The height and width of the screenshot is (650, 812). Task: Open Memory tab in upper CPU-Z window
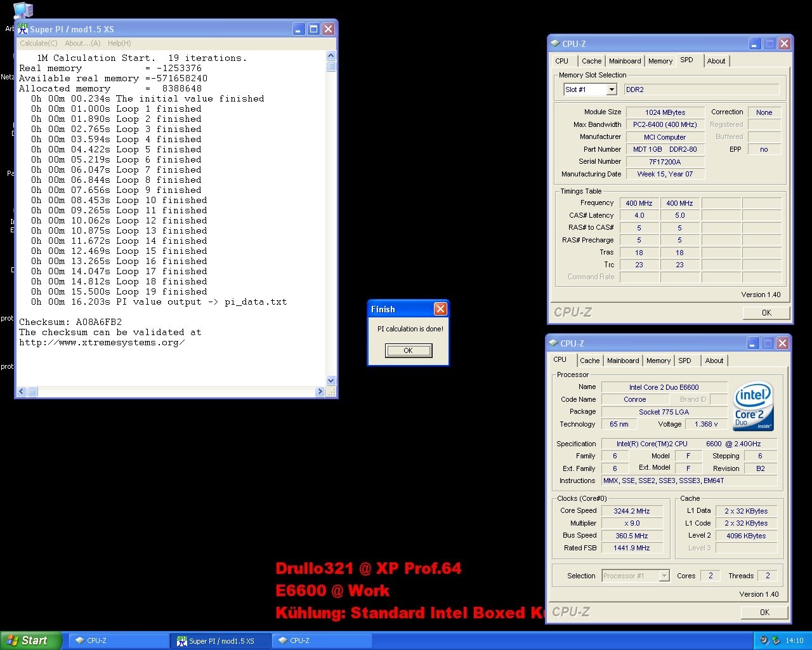[660, 61]
